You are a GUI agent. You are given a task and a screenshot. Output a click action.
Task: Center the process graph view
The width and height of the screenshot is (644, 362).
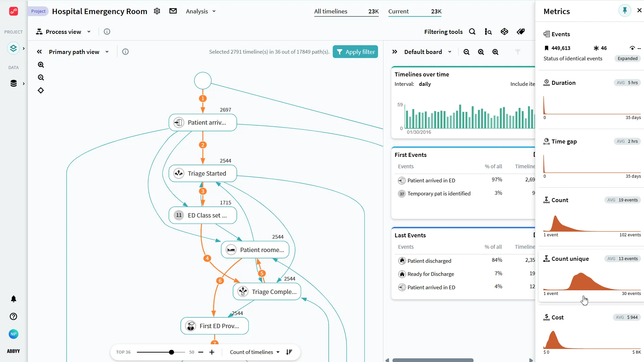click(x=41, y=90)
